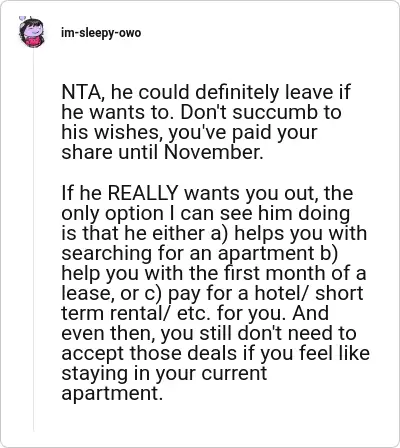This screenshot has width=400, height=448.
Task: Click the word "current" near the end
Action: tap(234, 373)
